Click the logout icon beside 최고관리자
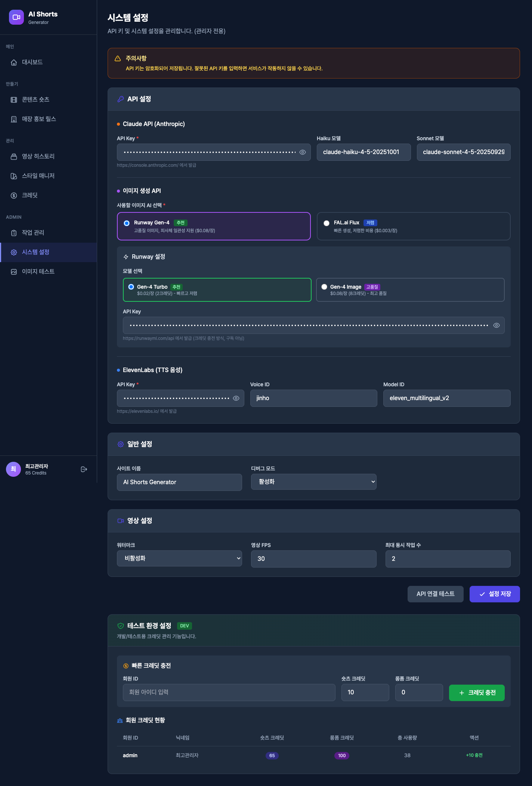 tap(84, 469)
